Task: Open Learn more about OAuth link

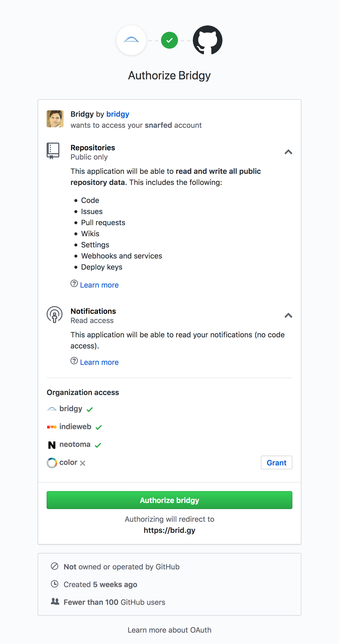Action: 169,630
